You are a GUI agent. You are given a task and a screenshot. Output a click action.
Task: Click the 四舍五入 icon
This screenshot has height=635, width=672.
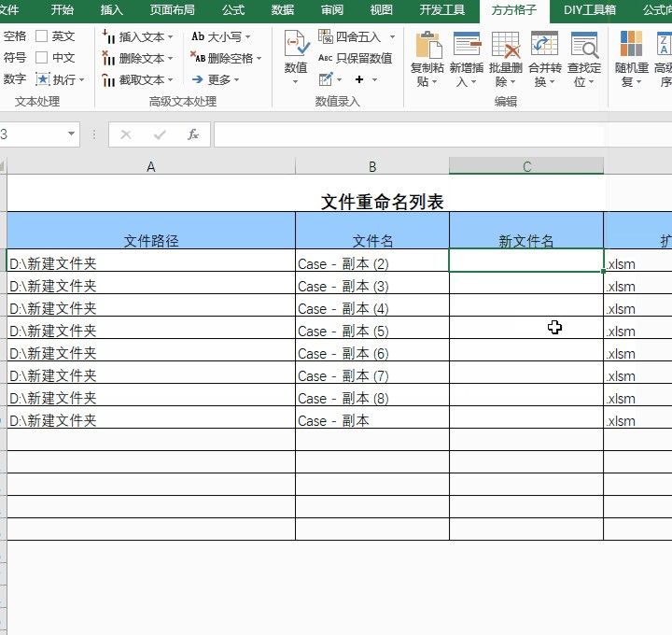coord(326,36)
